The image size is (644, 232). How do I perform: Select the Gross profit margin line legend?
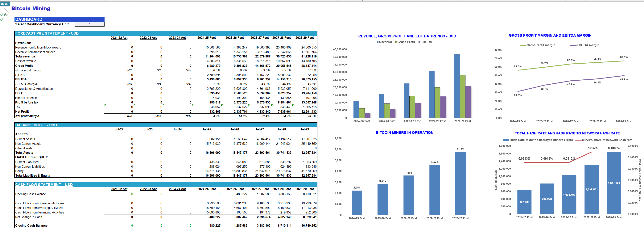538,45
